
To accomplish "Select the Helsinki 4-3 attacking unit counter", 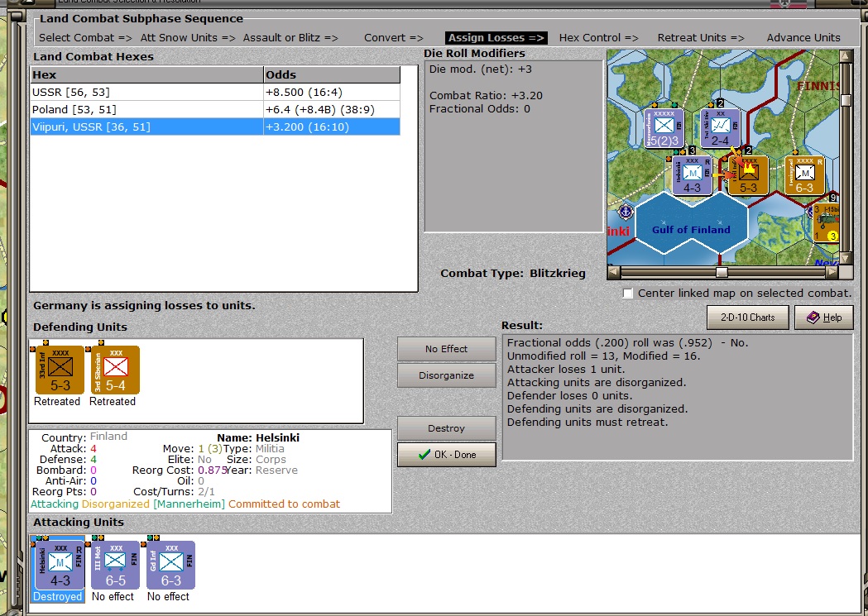I will point(60,565).
